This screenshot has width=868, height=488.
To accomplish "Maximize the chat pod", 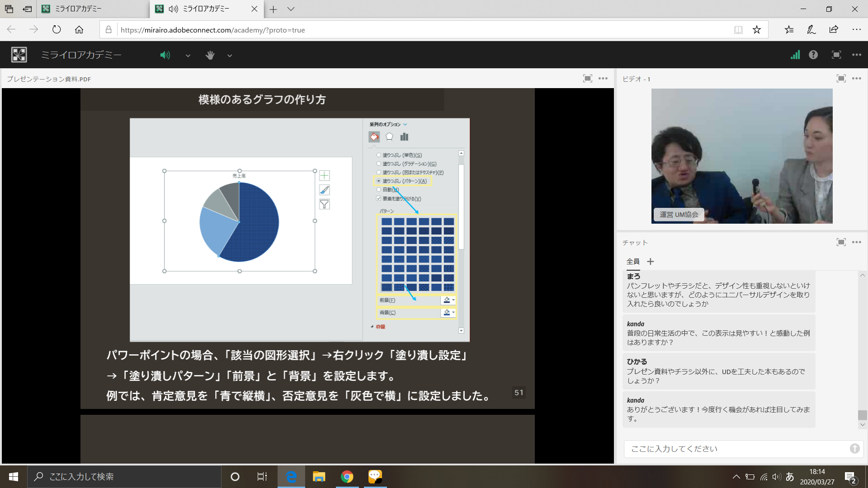I will (x=841, y=242).
